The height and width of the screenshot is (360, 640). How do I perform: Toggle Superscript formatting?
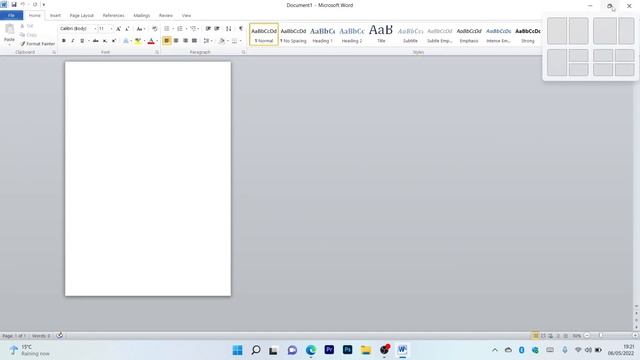click(114, 41)
